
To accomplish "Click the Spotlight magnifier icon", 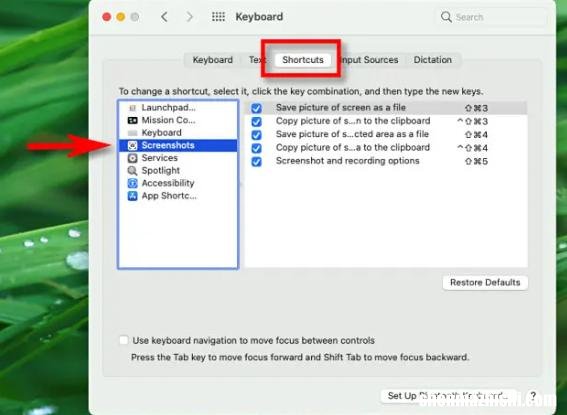I will [x=133, y=171].
